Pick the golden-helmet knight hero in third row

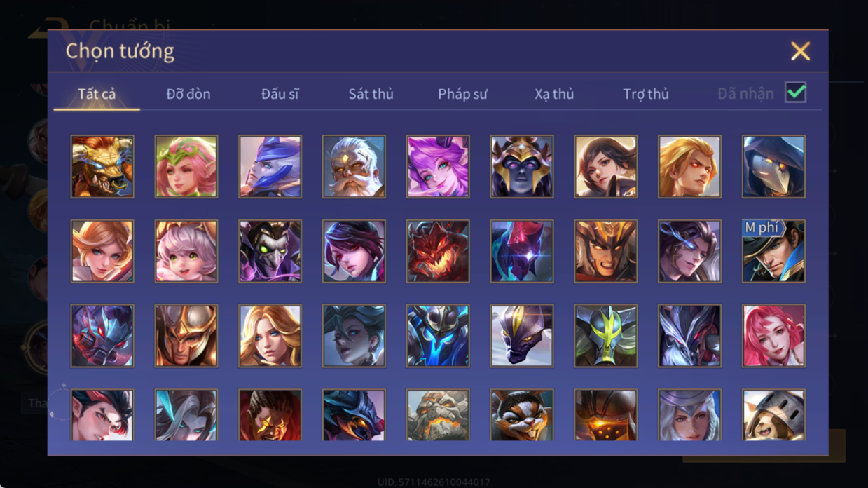pos(186,336)
